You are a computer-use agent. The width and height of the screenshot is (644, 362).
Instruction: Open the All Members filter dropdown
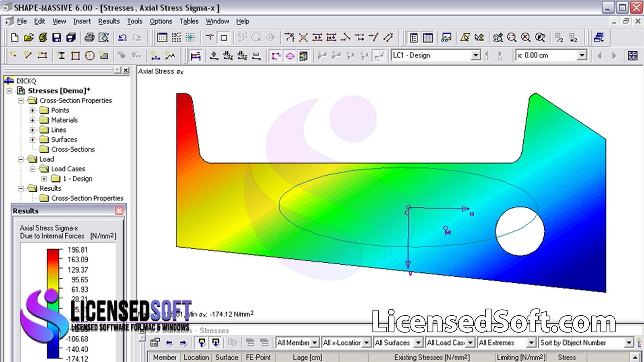point(315,343)
